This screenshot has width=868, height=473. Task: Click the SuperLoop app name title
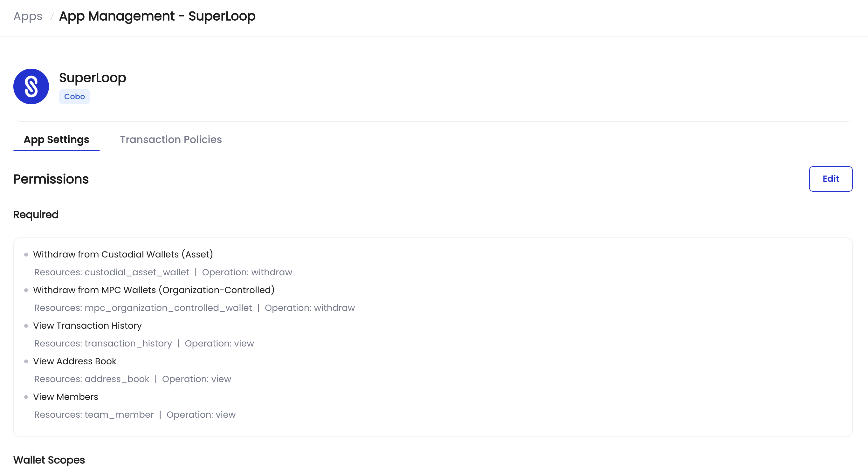tap(92, 78)
